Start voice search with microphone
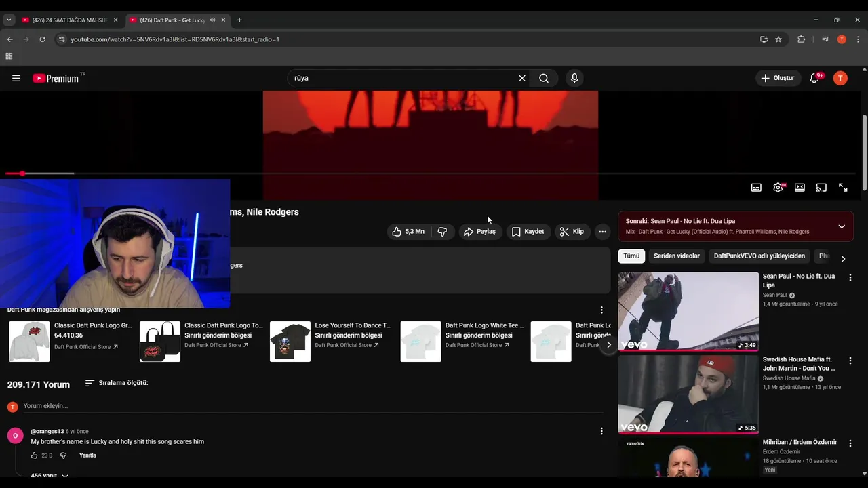Screen dimensions: 868x488 [x=574, y=78]
